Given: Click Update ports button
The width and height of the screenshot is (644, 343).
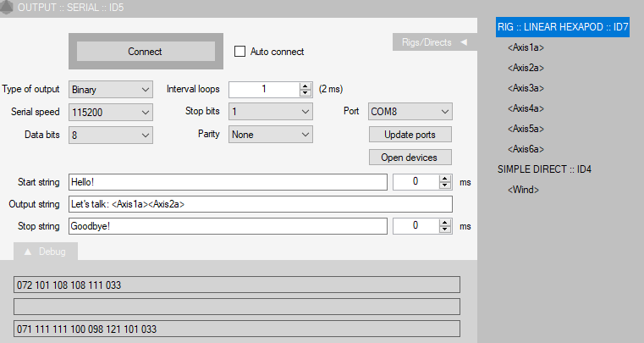Looking at the screenshot, I should click(x=410, y=135).
